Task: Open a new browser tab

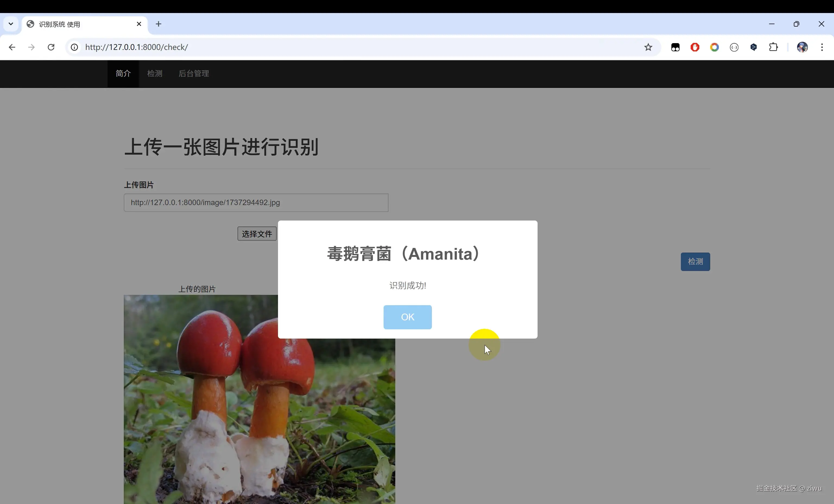Action: click(x=158, y=24)
